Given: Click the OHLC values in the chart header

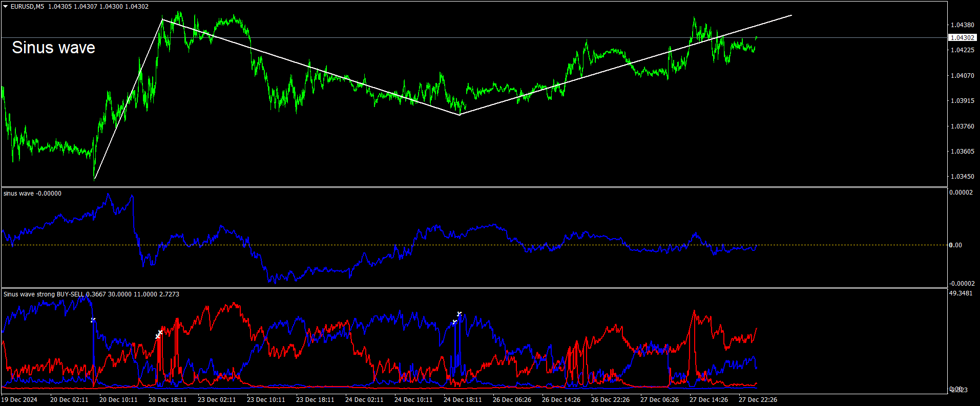Looking at the screenshot, I should tap(98, 7).
